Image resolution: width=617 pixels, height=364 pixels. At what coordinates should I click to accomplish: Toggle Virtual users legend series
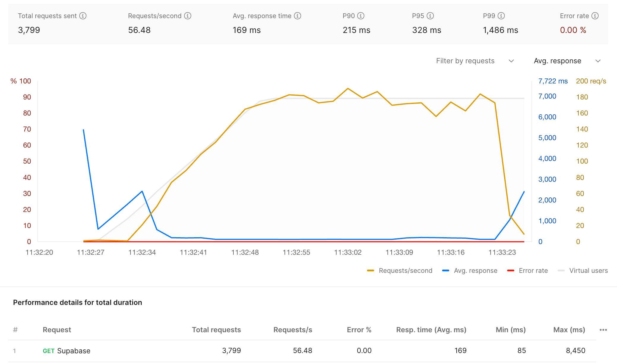click(x=583, y=271)
